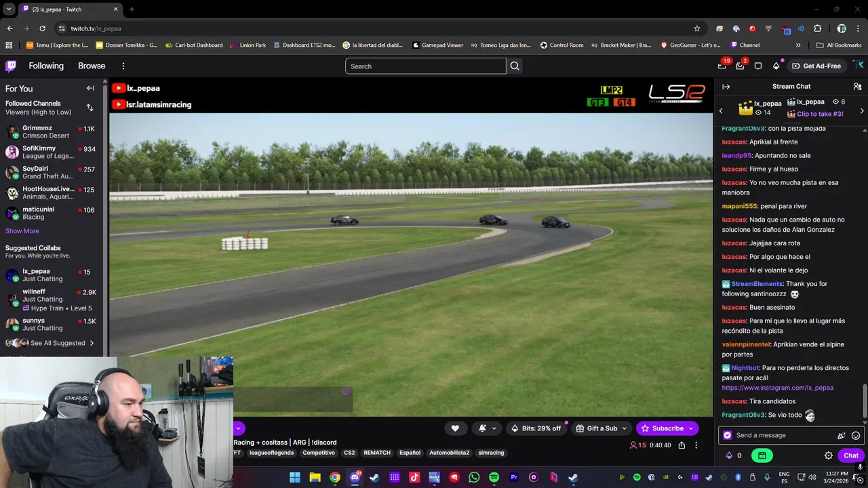Click the browser address bar URL

[96, 28]
